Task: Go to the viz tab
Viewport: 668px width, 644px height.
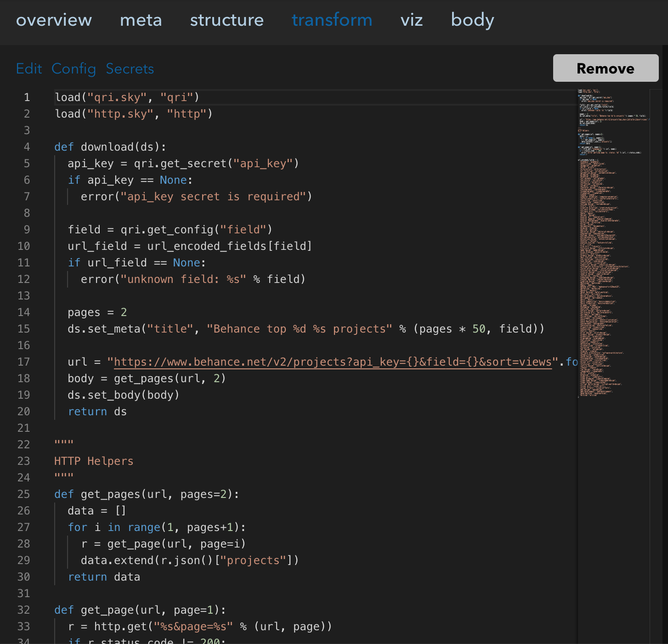Action: (x=412, y=20)
